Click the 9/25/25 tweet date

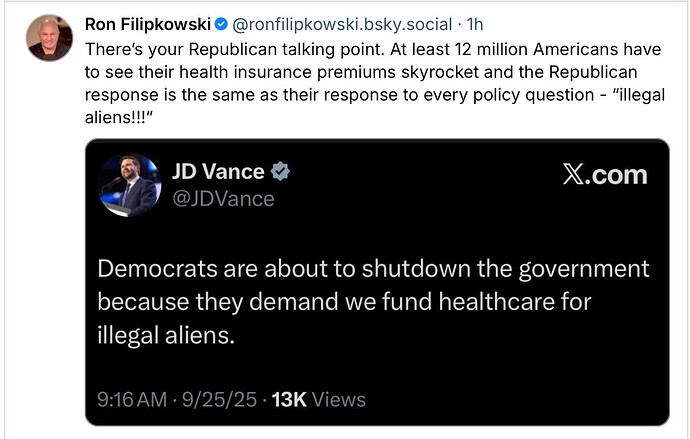(x=230, y=400)
